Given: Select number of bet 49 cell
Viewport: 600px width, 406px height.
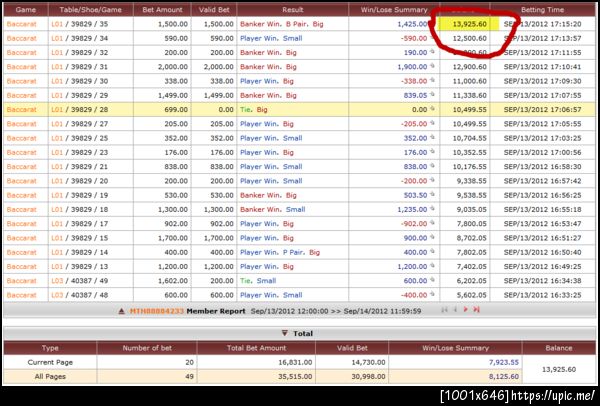Looking at the screenshot, I should tap(190, 377).
